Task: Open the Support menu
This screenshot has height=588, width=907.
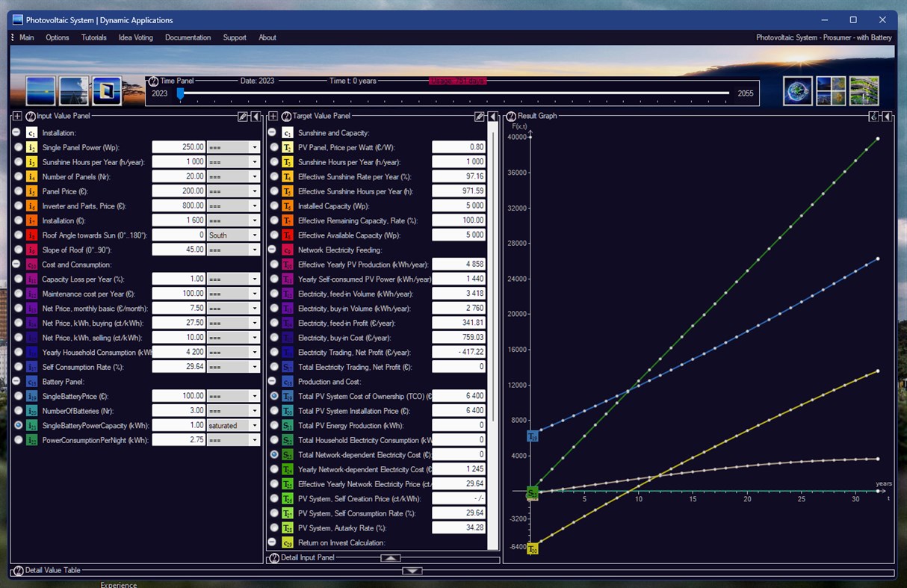Action: click(x=235, y=37)
